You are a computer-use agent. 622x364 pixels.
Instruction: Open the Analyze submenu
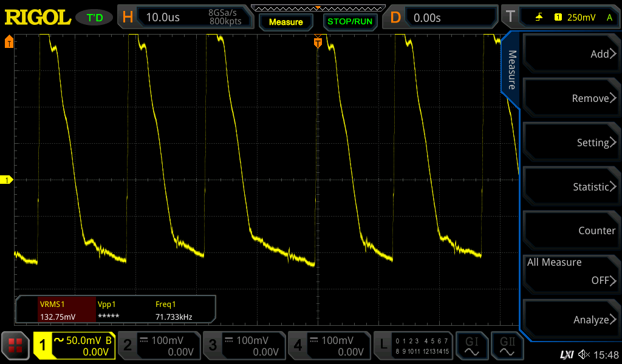coord(571,320)
